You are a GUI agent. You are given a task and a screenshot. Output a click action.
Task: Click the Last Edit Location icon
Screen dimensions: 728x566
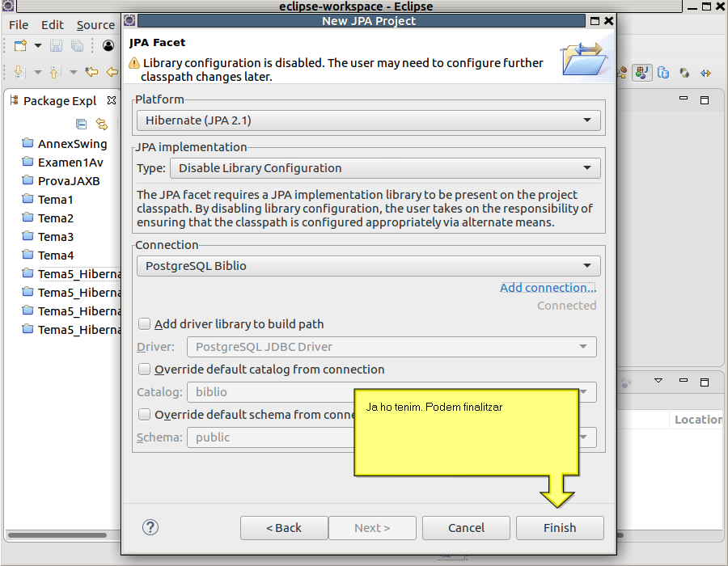pyautogui.click(x=91, y=72)
